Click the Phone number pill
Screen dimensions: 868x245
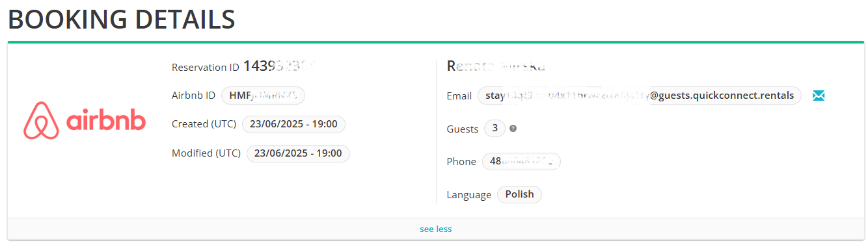[x=521, y=161]
